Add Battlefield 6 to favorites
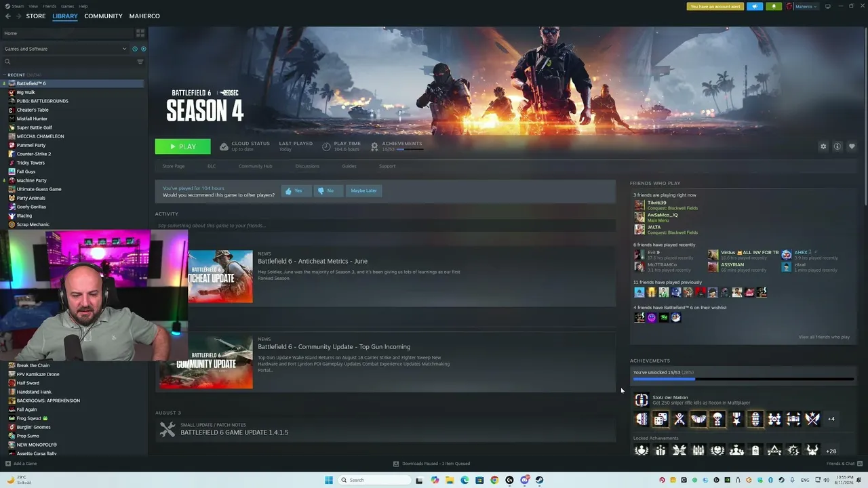The image size is (868, 488). tap(852, 146)
